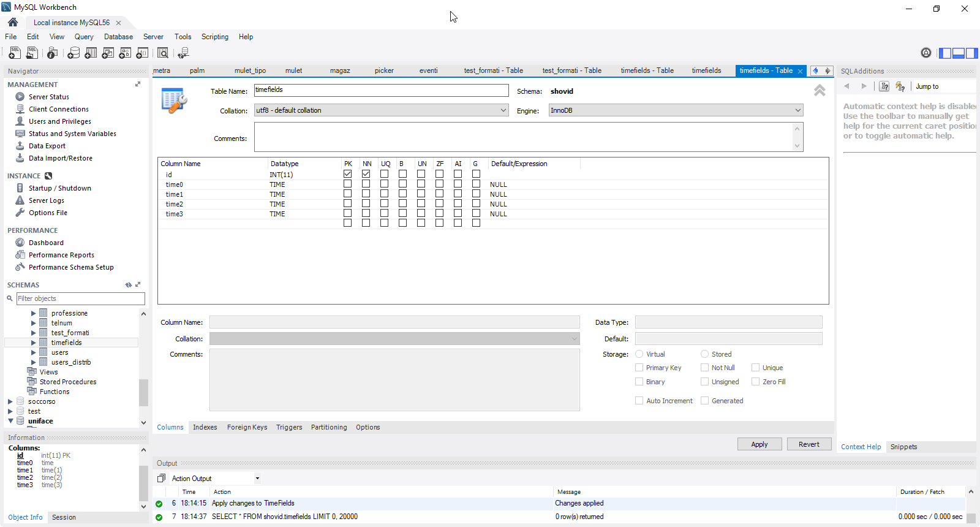This screenshot has width=980, height=527.
Task: Open the Query menu
Action: (84, 37)
